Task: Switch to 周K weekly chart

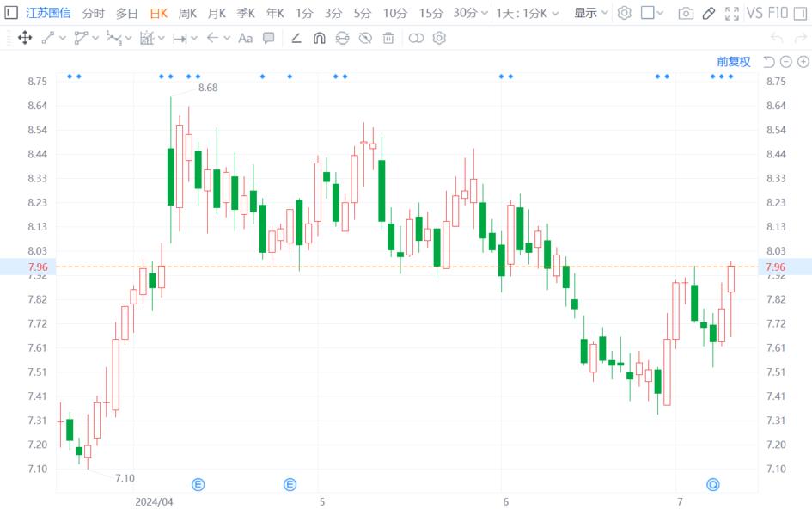Action: click(x=187, y=13)
